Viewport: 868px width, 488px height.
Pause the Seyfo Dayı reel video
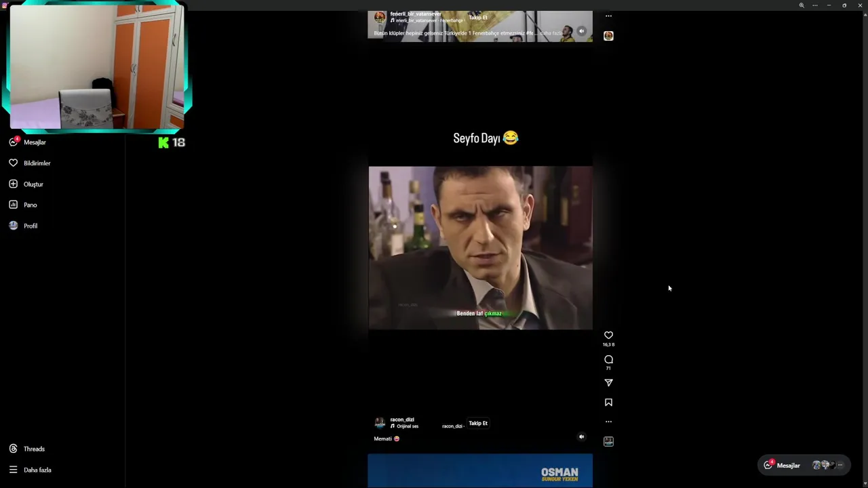480,247
